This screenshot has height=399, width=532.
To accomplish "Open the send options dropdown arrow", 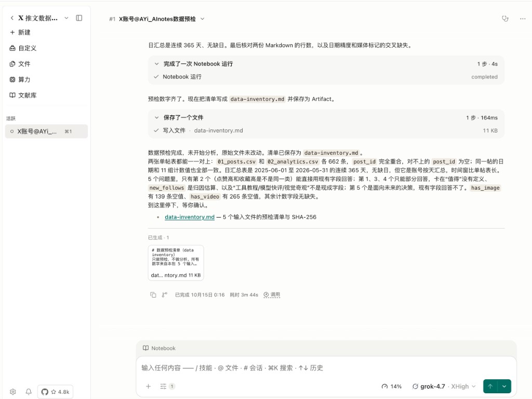I will click(504, 386).
